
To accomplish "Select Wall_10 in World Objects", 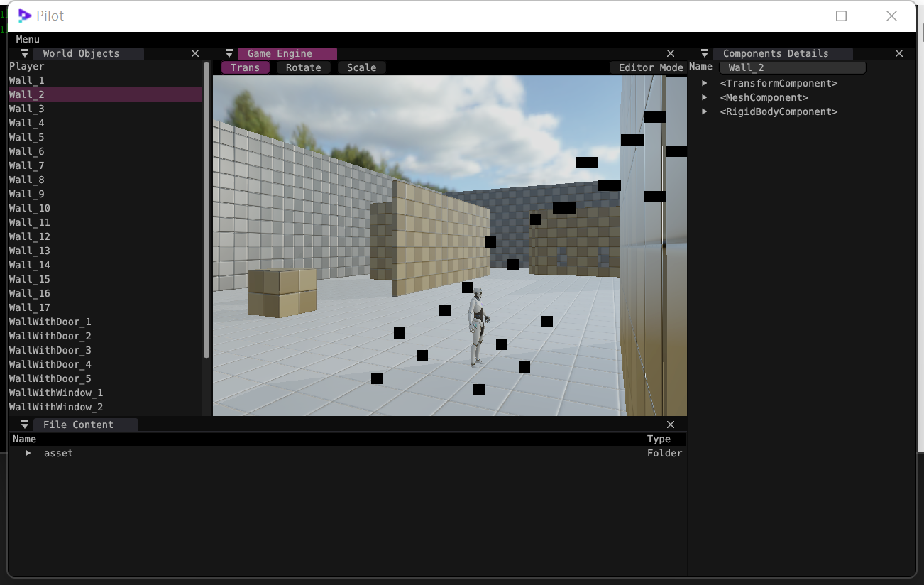I will click(29, 208).
